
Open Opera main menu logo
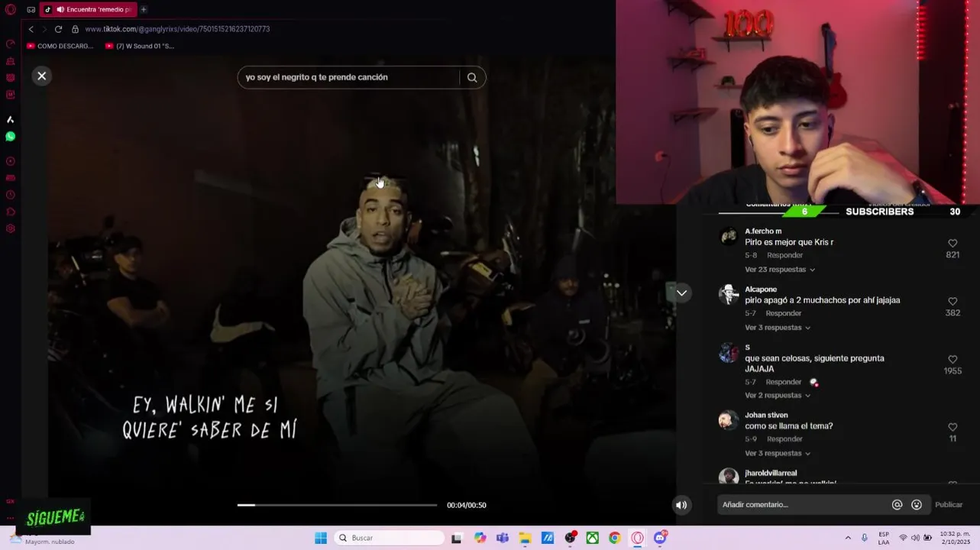[11, 10]
